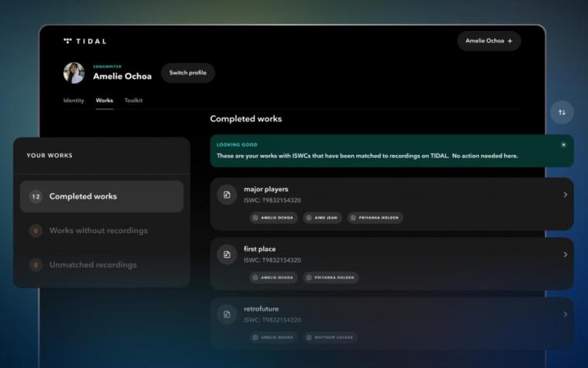Screen dimensions: 588x368
Task: Click the plus icon beside Amelie Ochoa
Action: point(510,41)
